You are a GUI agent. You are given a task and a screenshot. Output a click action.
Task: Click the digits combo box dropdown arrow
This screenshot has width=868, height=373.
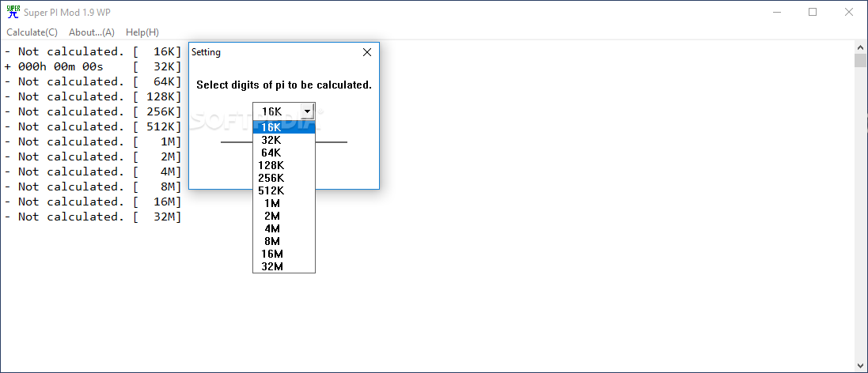coord(308,111)
